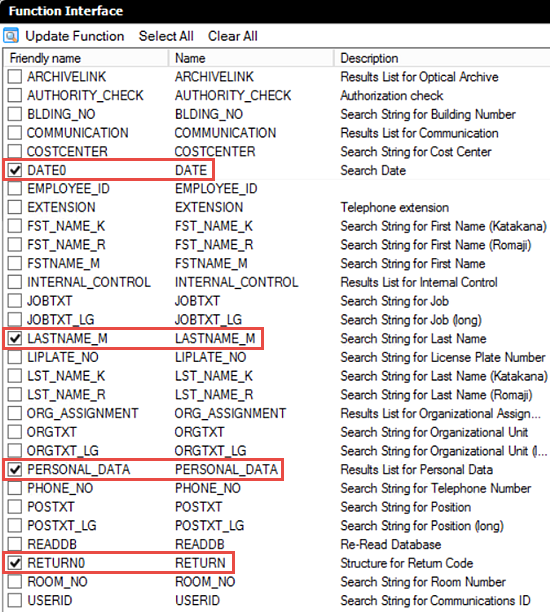The height and width of the screenshot is (612, 550).
Task: Tick the POSTXT checkbox
Action: [15, 507]
